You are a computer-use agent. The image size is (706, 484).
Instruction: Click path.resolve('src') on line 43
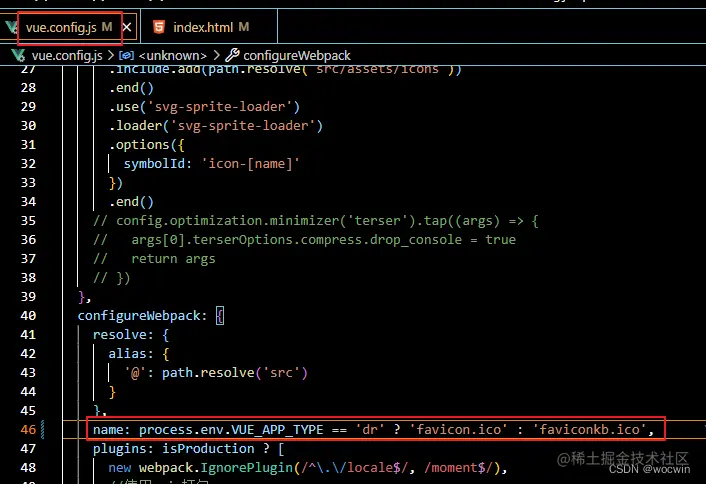point(235,373)
